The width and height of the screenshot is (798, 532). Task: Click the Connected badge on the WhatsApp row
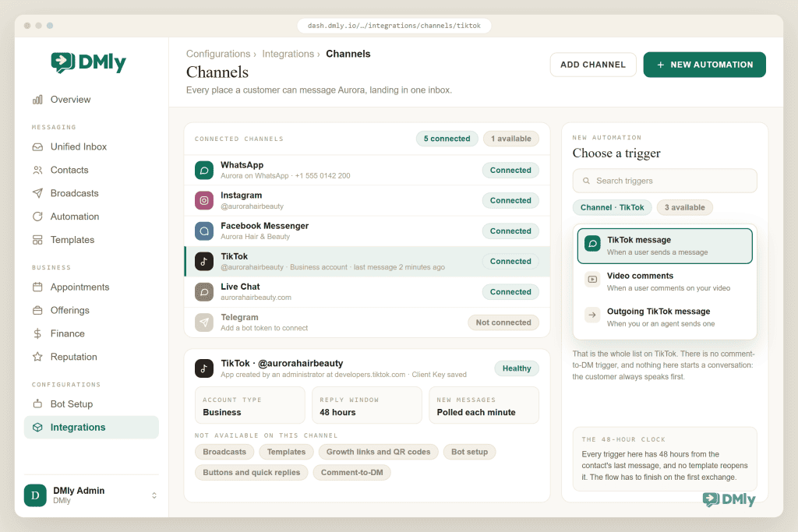click(x=510, y=171)
